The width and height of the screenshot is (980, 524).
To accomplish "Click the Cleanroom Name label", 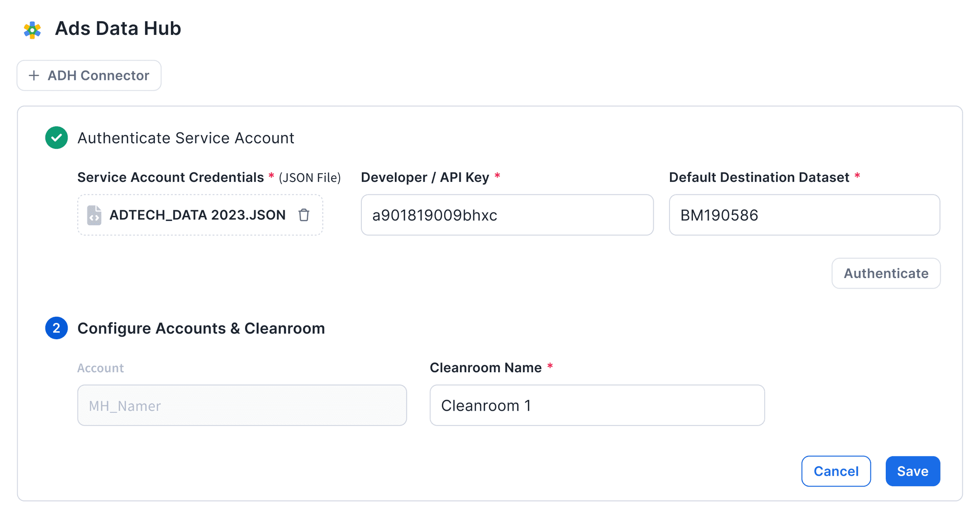I will [x=485, y=368].
